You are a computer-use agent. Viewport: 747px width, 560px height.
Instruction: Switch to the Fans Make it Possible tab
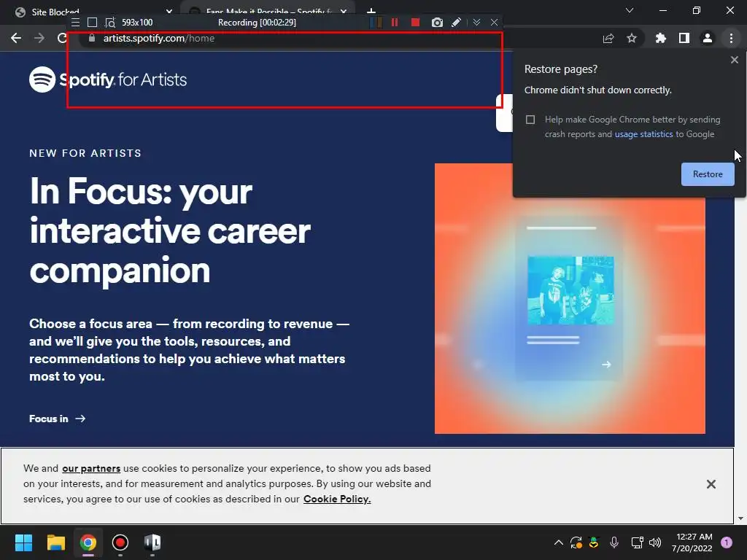tap(267, 12)
